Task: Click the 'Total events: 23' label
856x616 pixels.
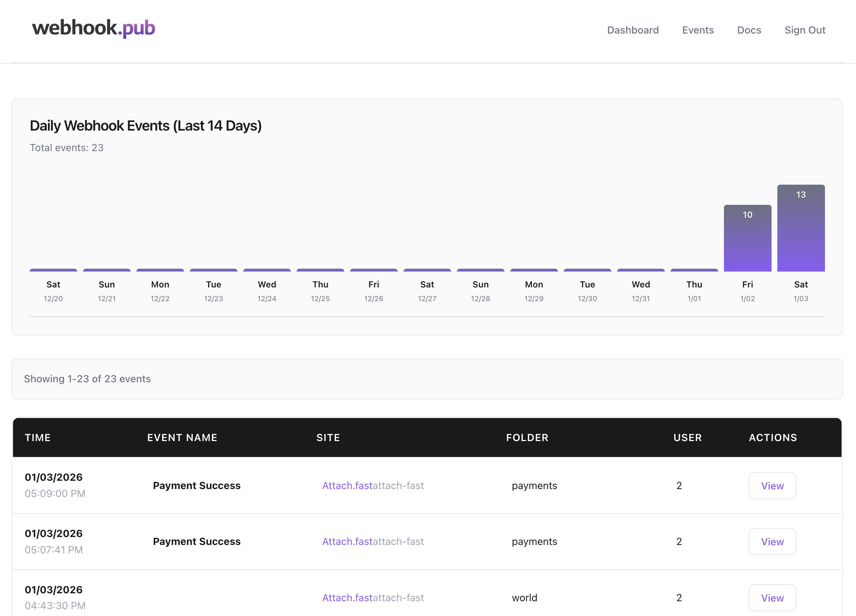Action: click(66, 148)
